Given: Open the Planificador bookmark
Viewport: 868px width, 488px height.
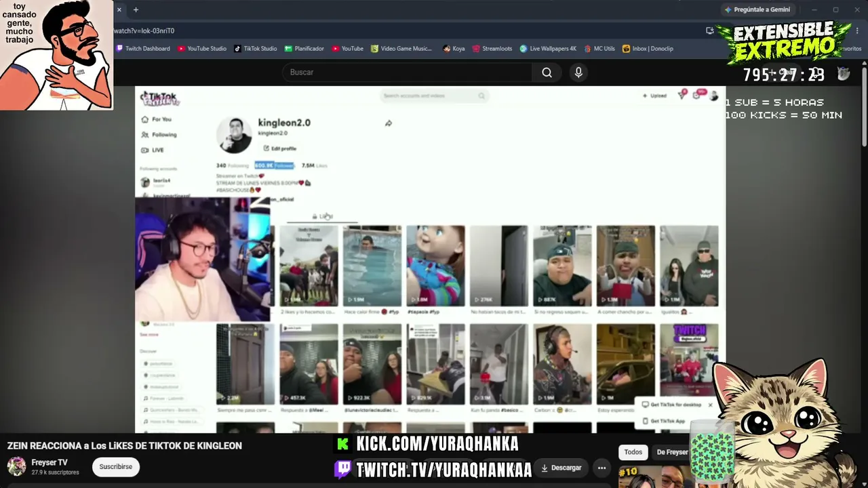Looking at the screenshot, I should (x=304, y=49).
